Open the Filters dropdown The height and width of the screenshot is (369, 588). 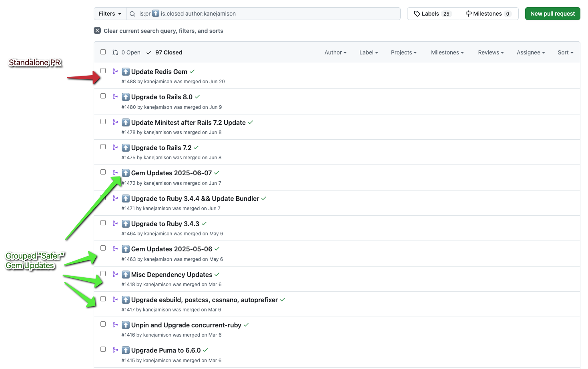(x=110, y=14)
